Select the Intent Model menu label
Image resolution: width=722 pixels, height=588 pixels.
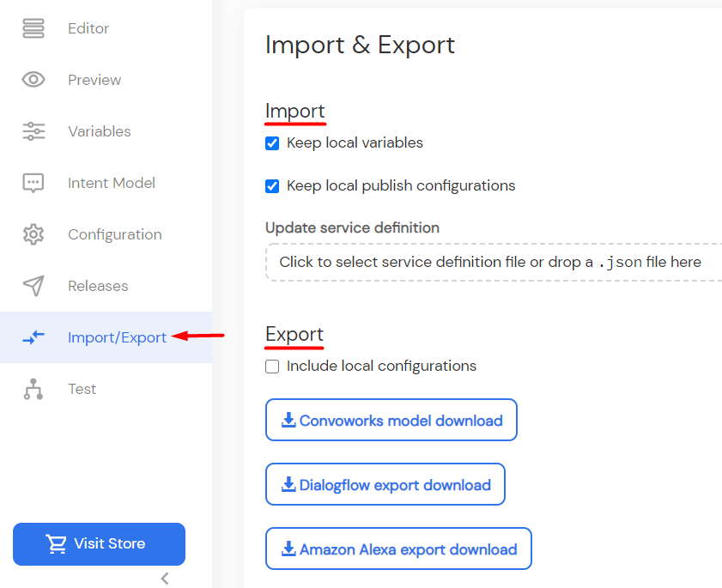click(x=112, y=183)
